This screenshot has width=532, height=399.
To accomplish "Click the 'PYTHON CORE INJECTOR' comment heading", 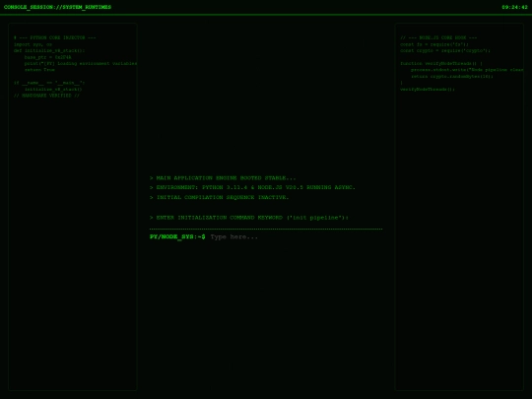I will pyautogui.click(x=54, y=37).
